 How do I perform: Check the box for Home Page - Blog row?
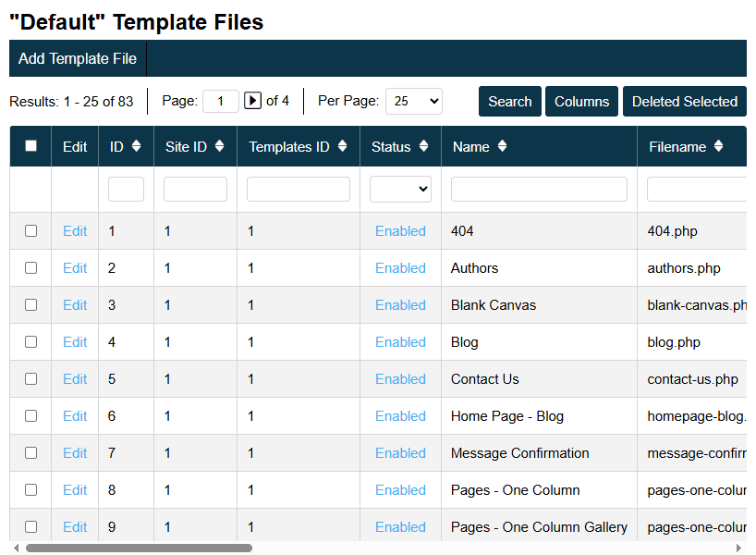(x=30, y=416)
